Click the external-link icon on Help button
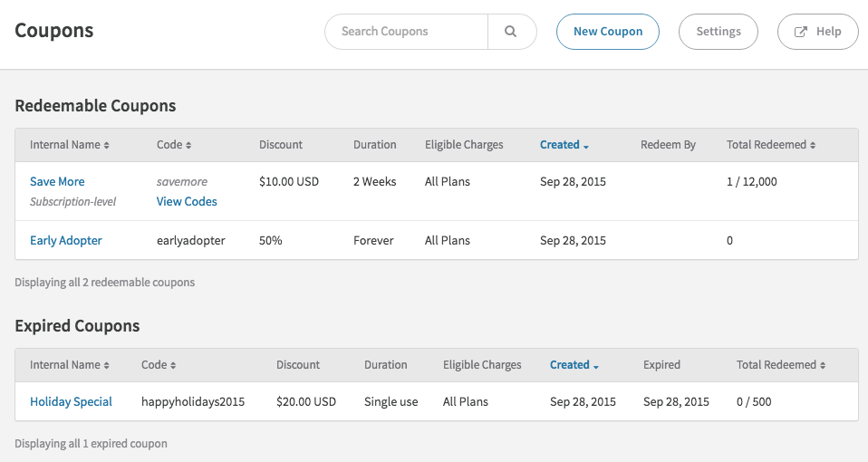Image resolution: width=868 pixels, height=462 pixels. (x=801, y=32)
